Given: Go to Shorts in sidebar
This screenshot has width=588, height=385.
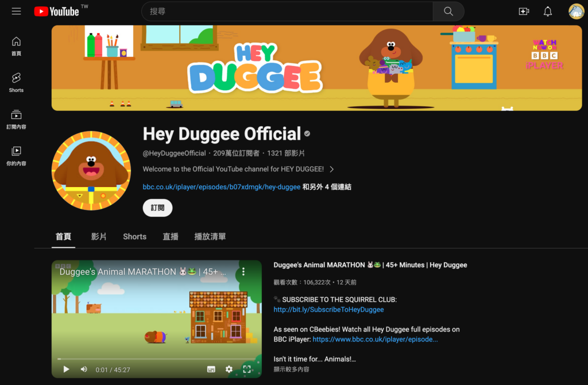Looking at the screenshot, I should (16, 83).
